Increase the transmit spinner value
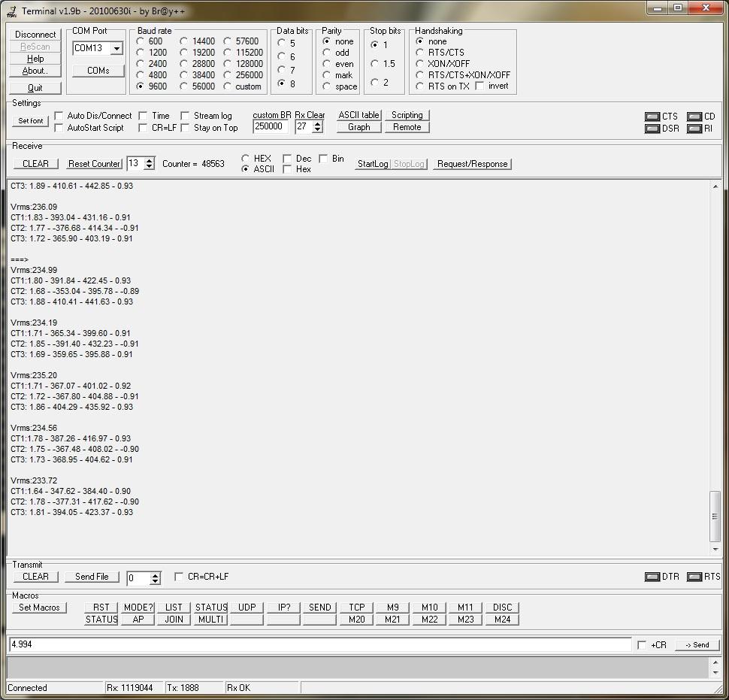729x700 pixels. (x=156, y=575)
